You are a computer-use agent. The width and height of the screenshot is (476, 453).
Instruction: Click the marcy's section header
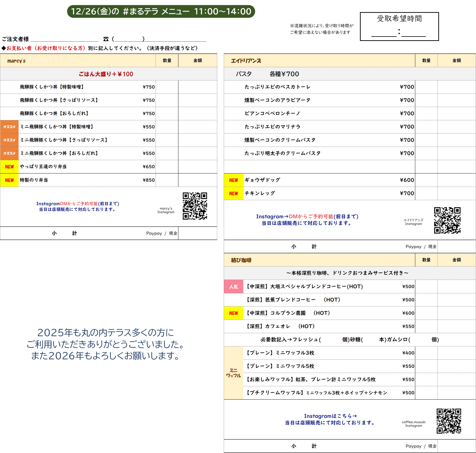click(16, 61)
